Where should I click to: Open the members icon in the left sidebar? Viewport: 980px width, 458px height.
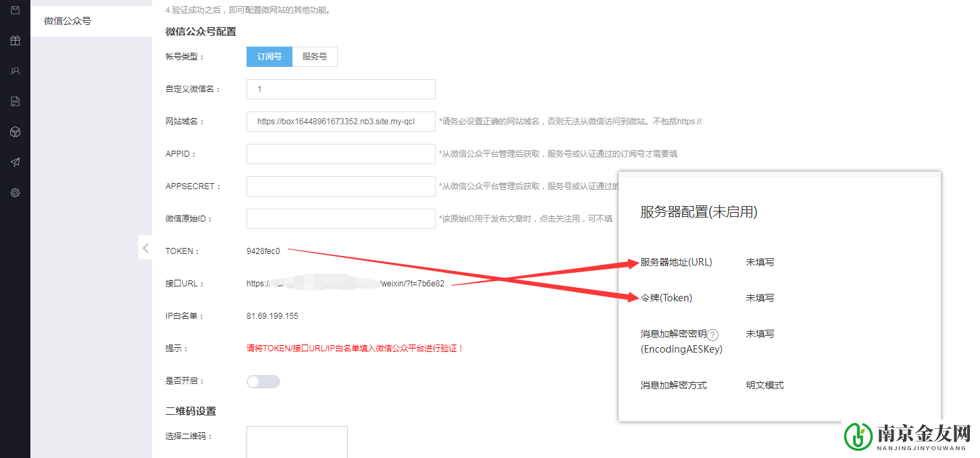pos(15,70)
